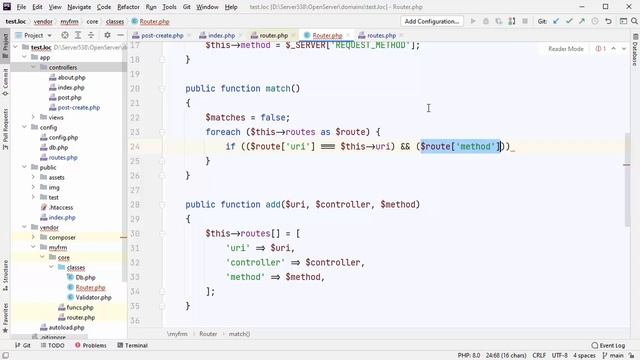This screenshot has height=360, width=640.
Task: Open the Database side panel
Action: [x=635, y=50]
